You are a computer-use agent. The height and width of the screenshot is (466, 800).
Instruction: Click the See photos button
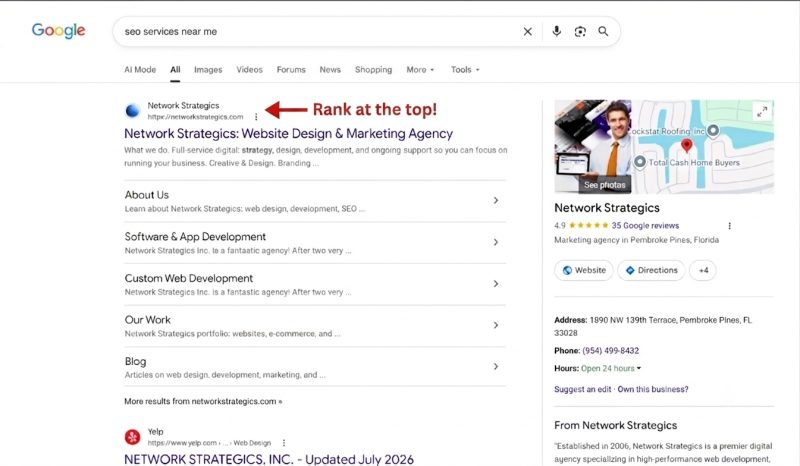(x=605, y=185)
